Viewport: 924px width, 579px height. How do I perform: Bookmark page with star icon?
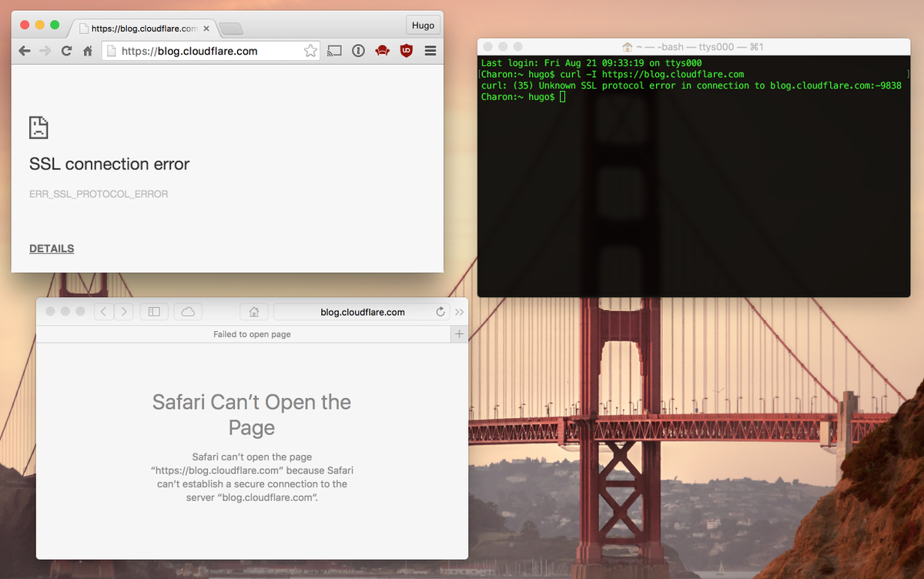pyautogui.click(x=310, y=51)
